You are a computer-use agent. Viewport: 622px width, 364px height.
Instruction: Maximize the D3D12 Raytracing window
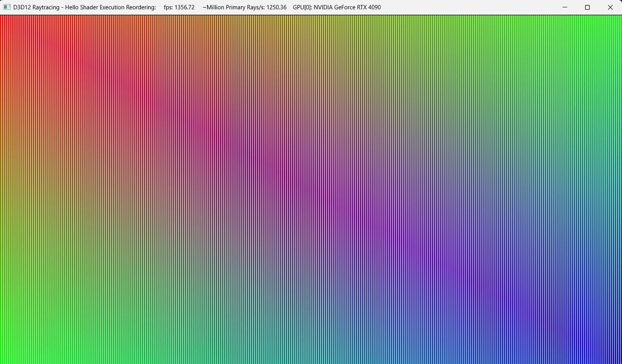[x=587, y=7]
